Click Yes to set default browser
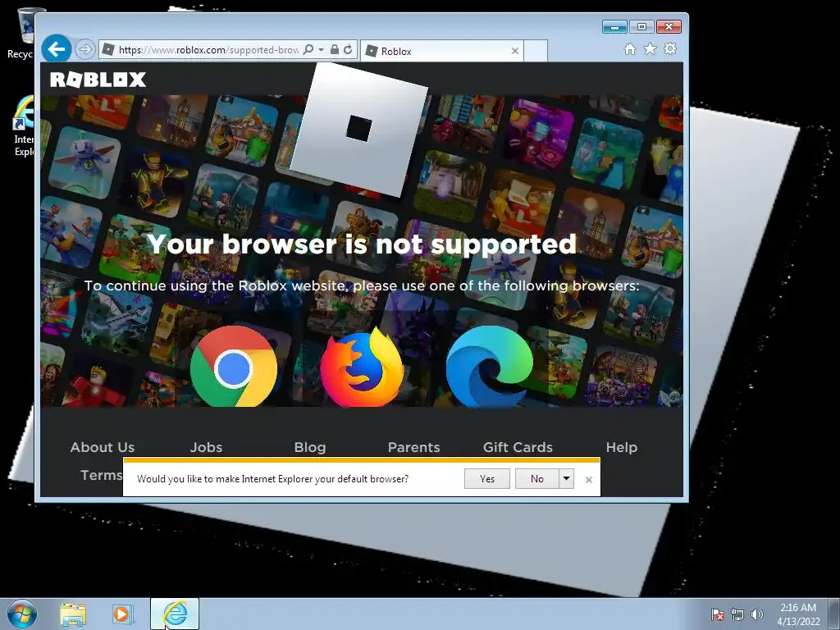Viewport: 840px width, 630px height. 487,479
